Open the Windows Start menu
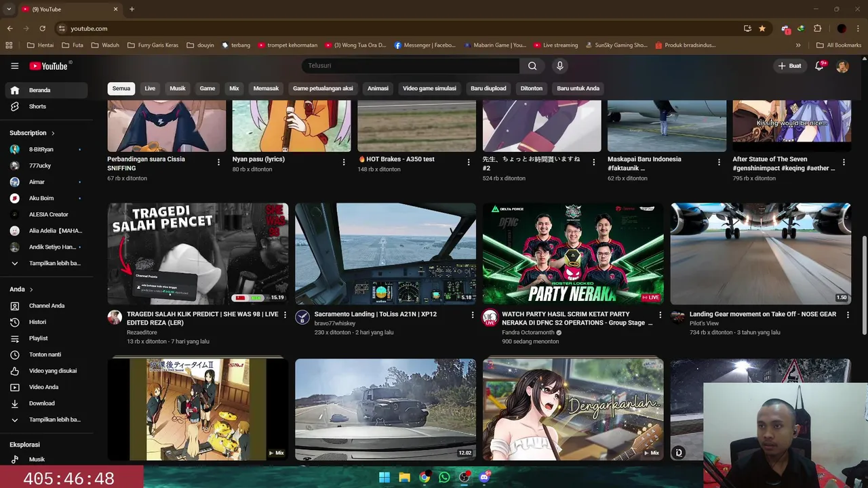Image resolution: width=868 pixels, height=488 pixels. tap(384, 477)
